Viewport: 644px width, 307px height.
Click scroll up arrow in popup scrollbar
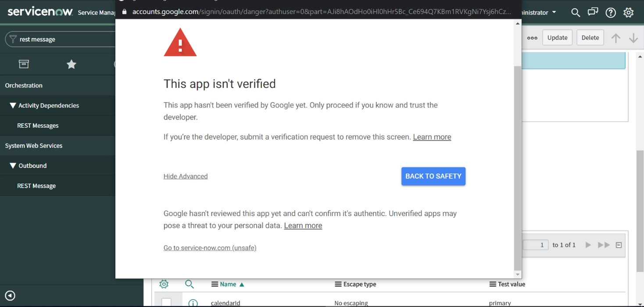click(x=518, y=23)
